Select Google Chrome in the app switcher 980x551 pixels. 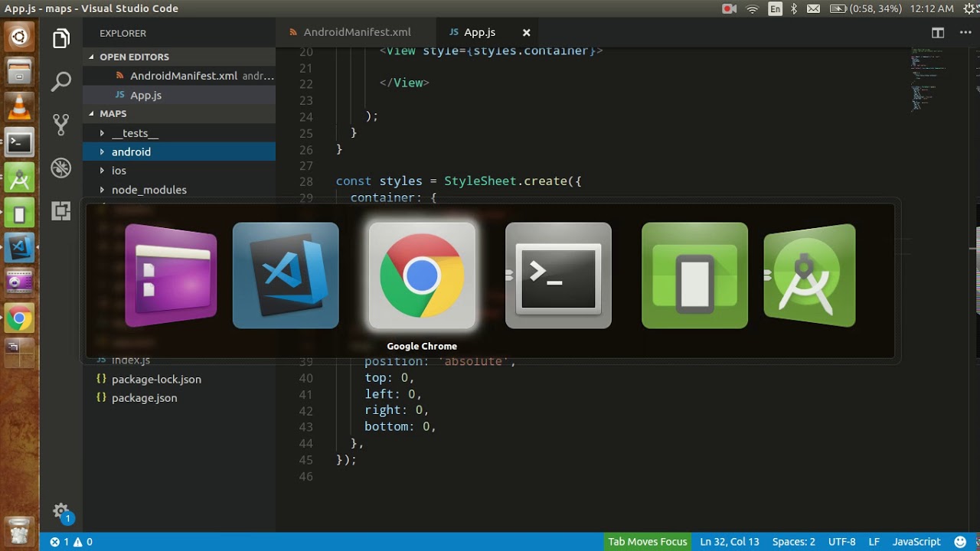422,275
